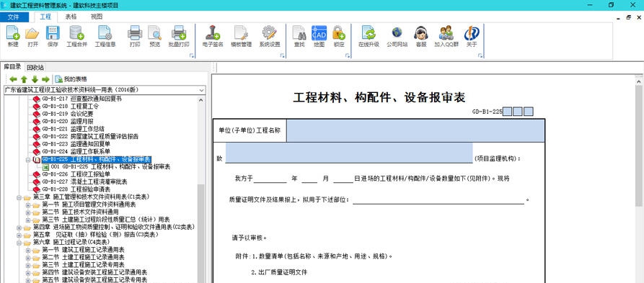Viewport: 644px width, 283px height.
Task: Select GD-B1-222 房屋建筑工程质量评估报告
Action: click(90, 136)
